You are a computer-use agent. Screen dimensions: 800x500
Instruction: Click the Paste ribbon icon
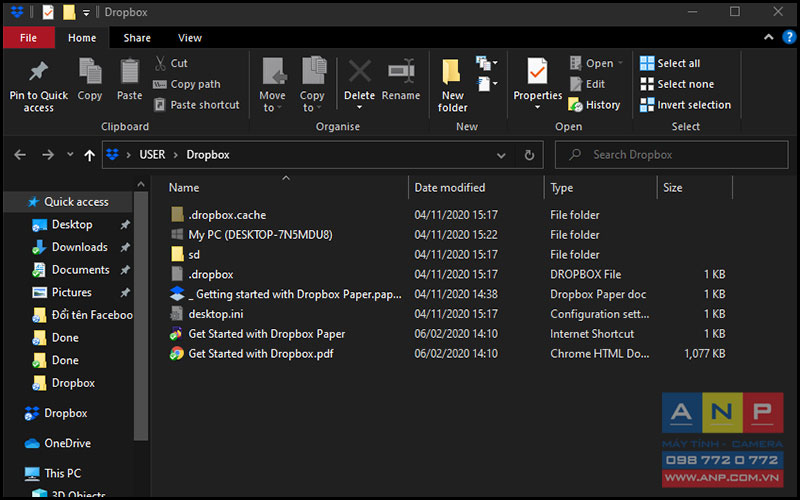click(130, 71)
